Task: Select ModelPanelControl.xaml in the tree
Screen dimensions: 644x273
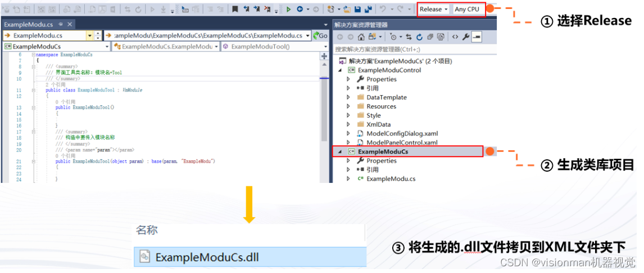Action: point(402,142)
